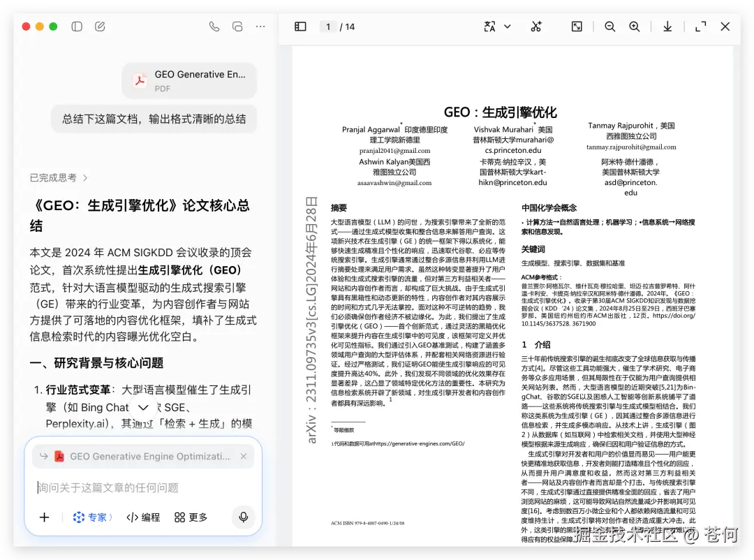This screenshot has width=754, height=560.
Task: Remove the attached GEO PDF chip
Action: point(244,455)
